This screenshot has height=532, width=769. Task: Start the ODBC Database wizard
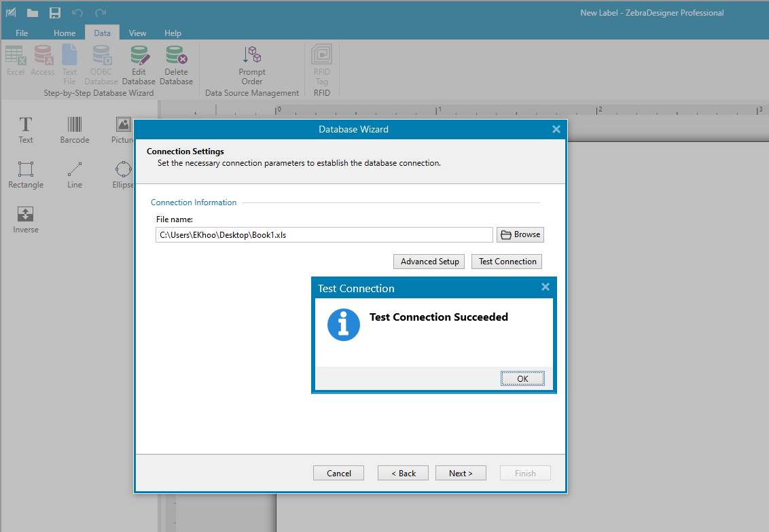(x=101, y=65)
